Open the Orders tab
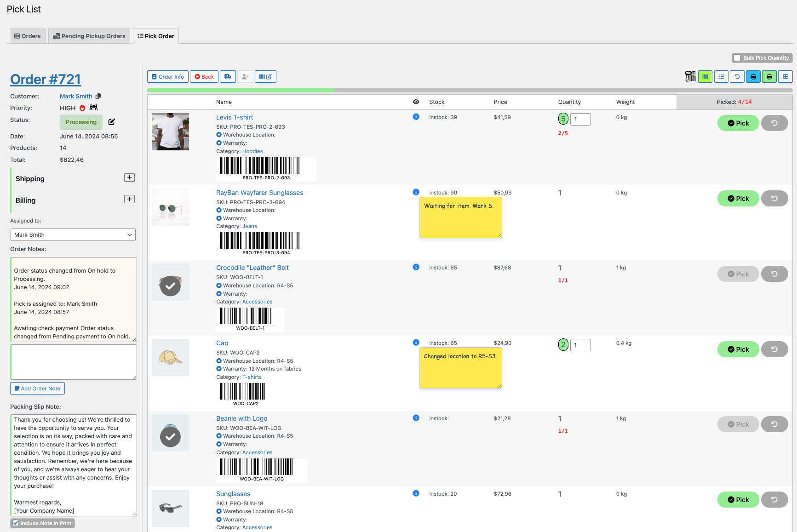 (x=27, y=36)
